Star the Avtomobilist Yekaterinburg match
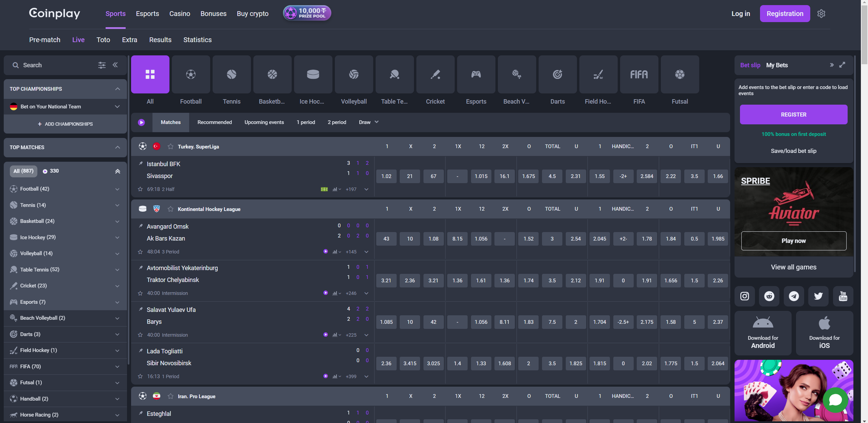The width and height of the screenshot is (868, 423). tap(140, 293)
